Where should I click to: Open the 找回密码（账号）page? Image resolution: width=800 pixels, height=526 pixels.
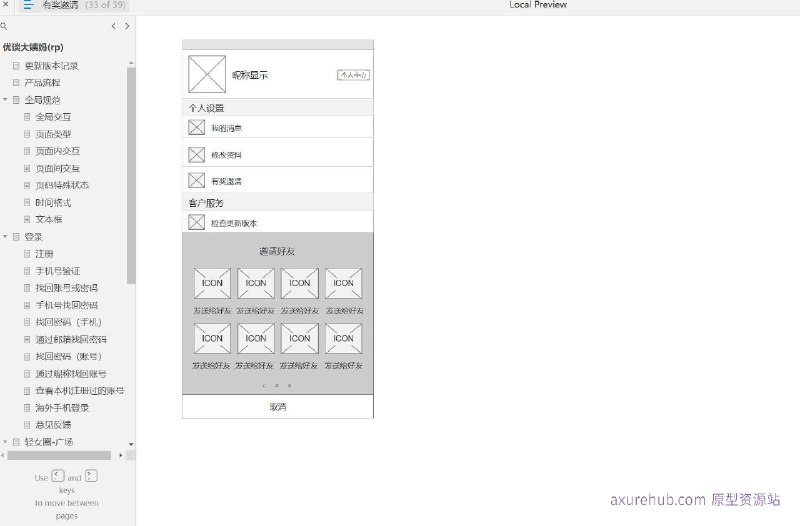68,356
